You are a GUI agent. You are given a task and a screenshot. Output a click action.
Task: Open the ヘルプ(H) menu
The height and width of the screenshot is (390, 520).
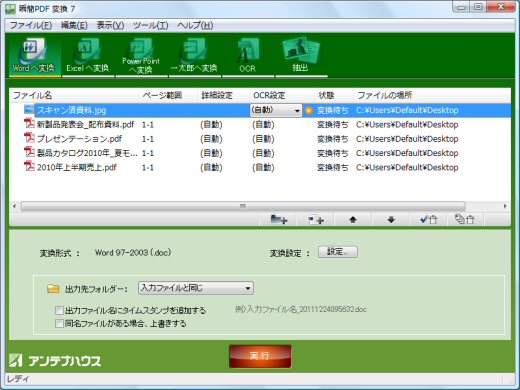coord(195,25)
